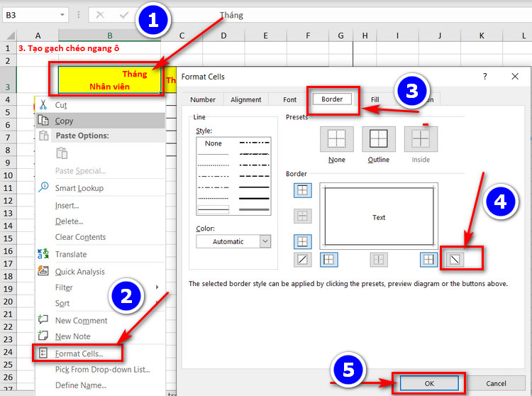This screenshot has width=532, height=396.
Task: Choose Insert... from context menu
Action: coord(67,205)
